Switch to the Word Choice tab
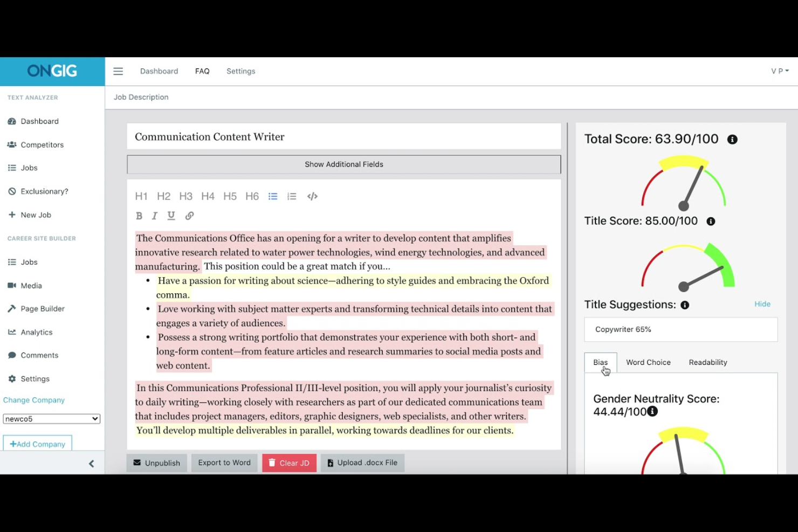The height and width of the screenshot is (532, 798). tap(648, 362)
